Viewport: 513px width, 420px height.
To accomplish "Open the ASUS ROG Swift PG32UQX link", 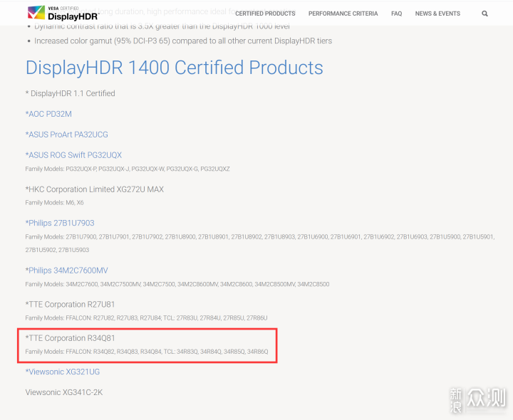I will [x=73, y=155].
